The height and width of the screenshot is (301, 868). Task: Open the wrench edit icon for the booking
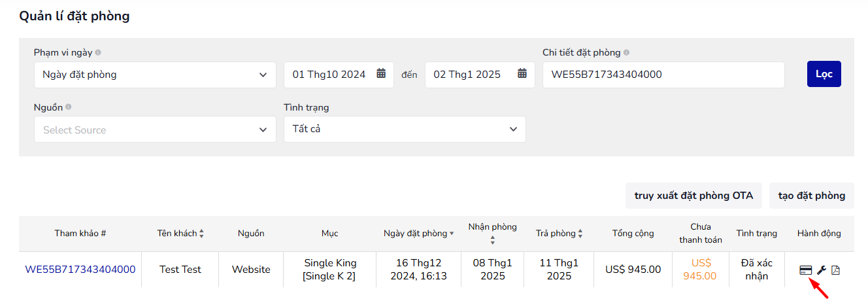click(822, 270)
